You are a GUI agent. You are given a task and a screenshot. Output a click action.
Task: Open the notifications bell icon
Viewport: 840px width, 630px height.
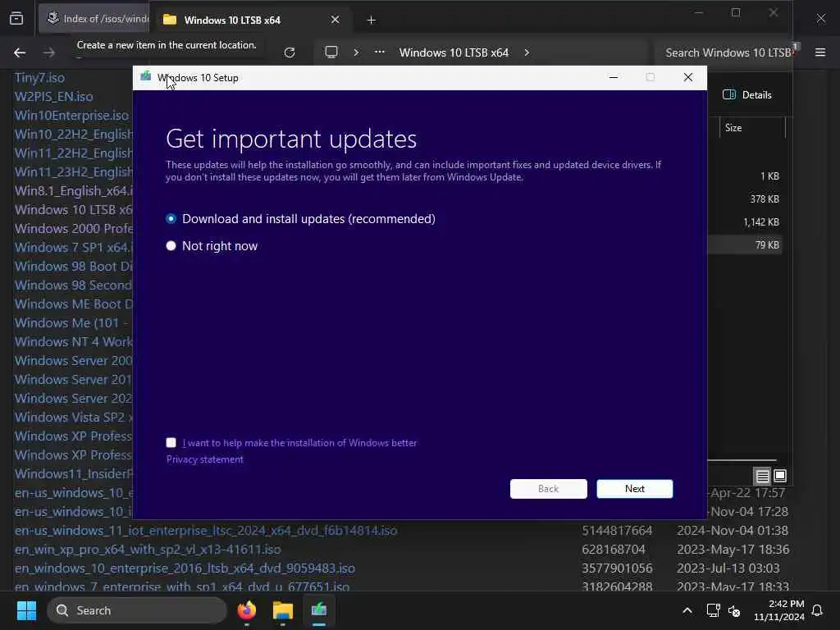click(x=817, y=610)
